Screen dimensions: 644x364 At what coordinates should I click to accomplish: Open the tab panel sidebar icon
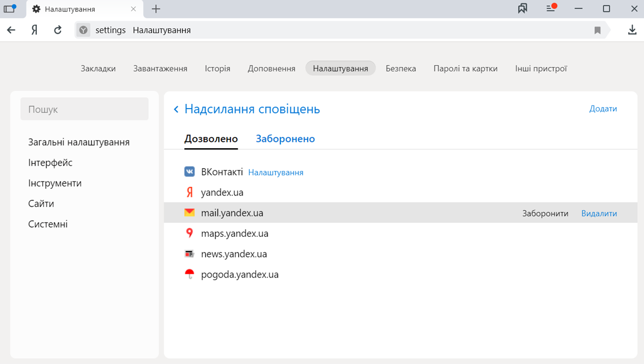pyautogui.click(x=10, y=8)
